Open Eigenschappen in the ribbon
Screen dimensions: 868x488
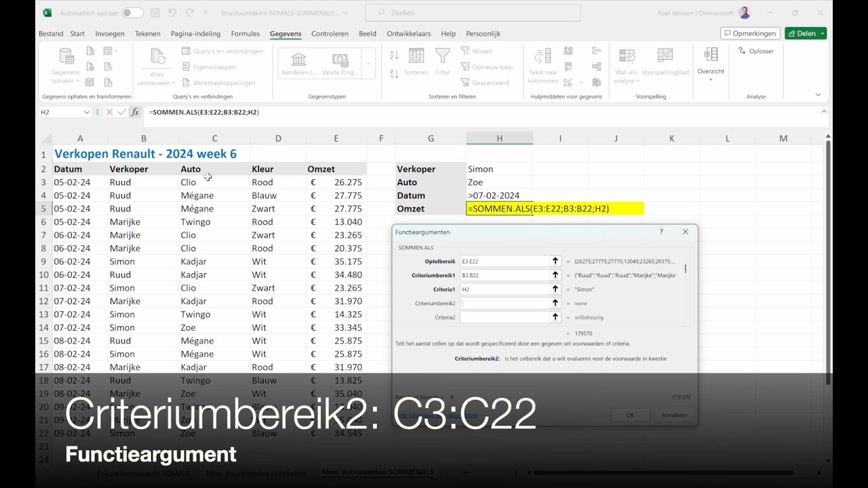pos(209,67)
